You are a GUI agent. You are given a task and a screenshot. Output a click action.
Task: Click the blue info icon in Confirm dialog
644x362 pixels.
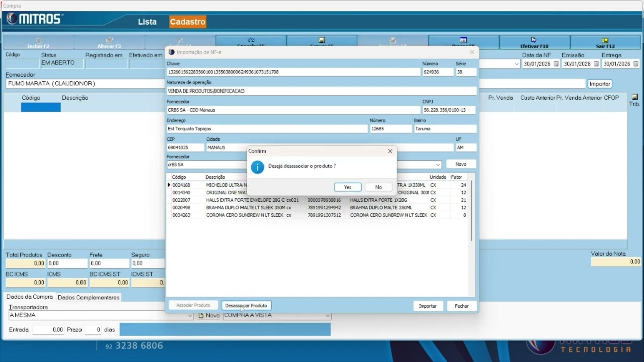[257, 167]
